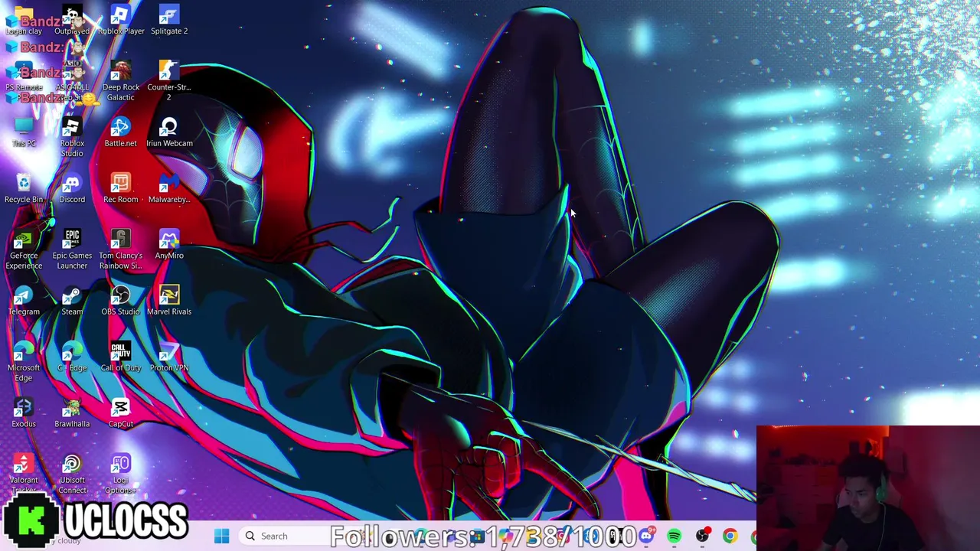Open OBS Studio icon
Screen dimensions: 980x551
pyautogui.click(x=120, y=302)
